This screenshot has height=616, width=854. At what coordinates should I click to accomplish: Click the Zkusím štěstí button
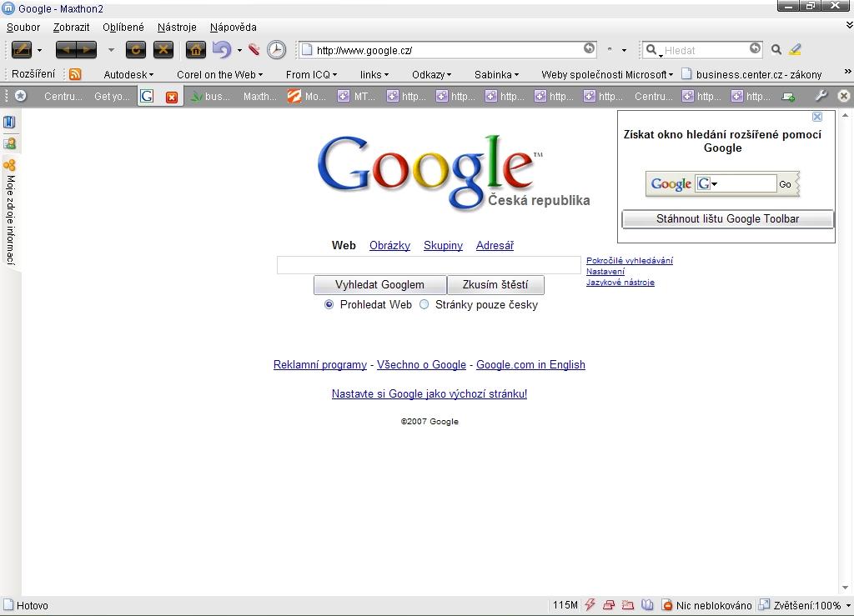point(495,284)
